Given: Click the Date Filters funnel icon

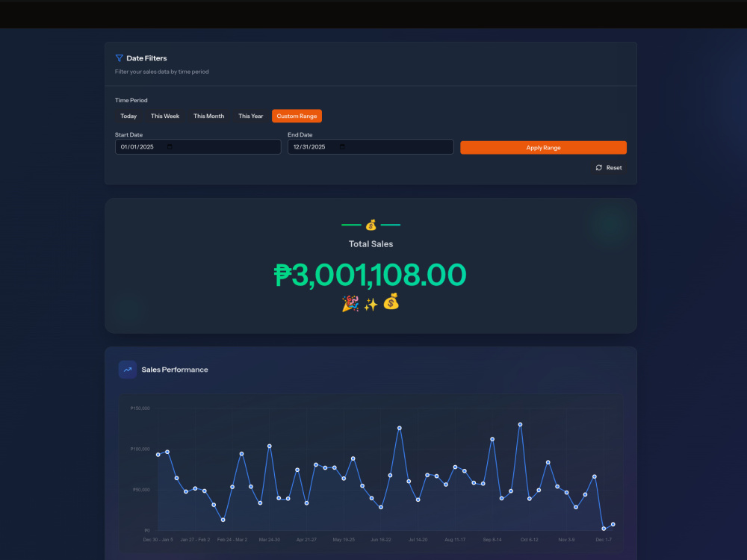Looking at the screenshot, I should click(x=119, y=58).
